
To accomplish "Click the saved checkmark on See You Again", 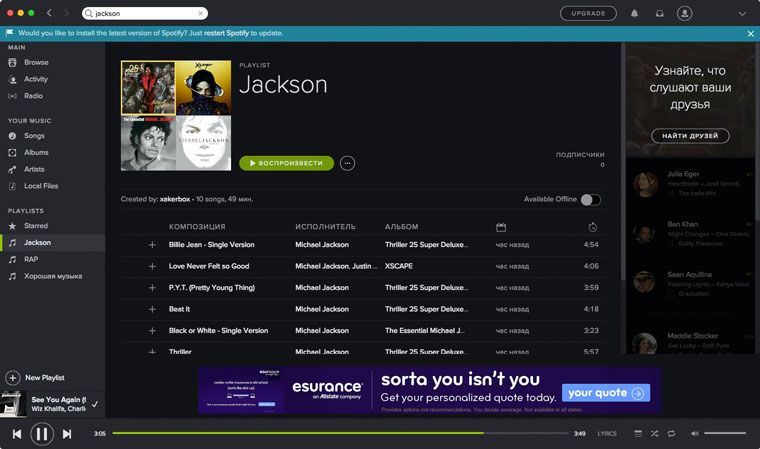I will point(95,404).
